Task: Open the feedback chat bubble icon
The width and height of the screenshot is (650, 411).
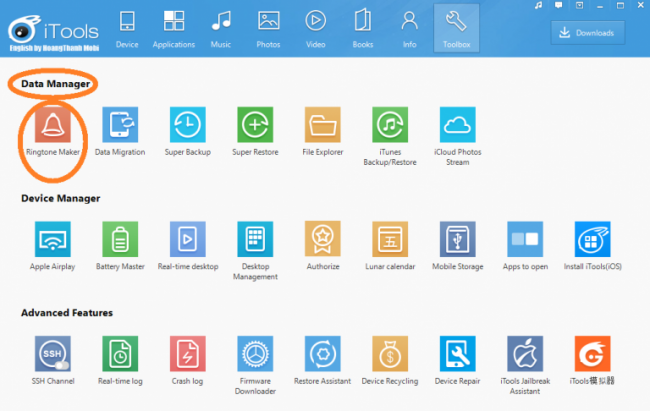Action: click(x=559, y=5)
